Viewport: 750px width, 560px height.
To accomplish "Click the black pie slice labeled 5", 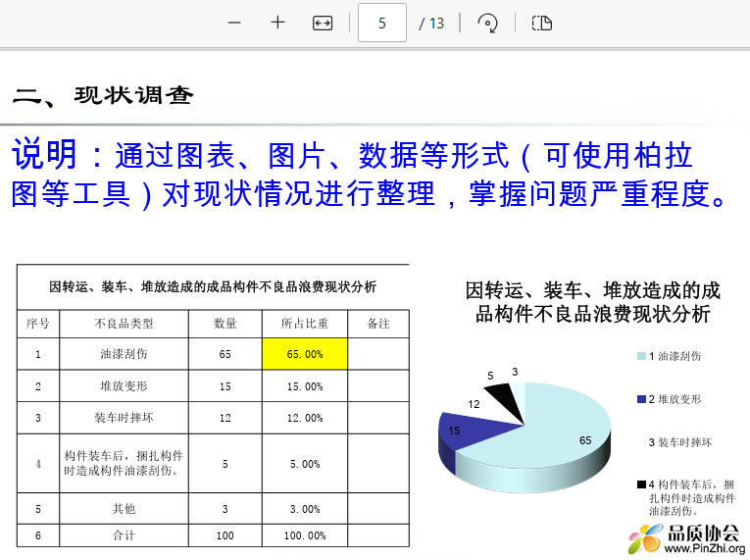I will coord(505,400).
